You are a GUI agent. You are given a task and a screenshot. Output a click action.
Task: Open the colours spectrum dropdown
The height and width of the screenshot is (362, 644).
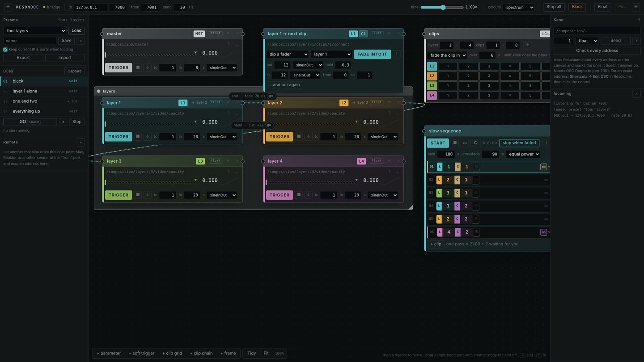point(518,7)
